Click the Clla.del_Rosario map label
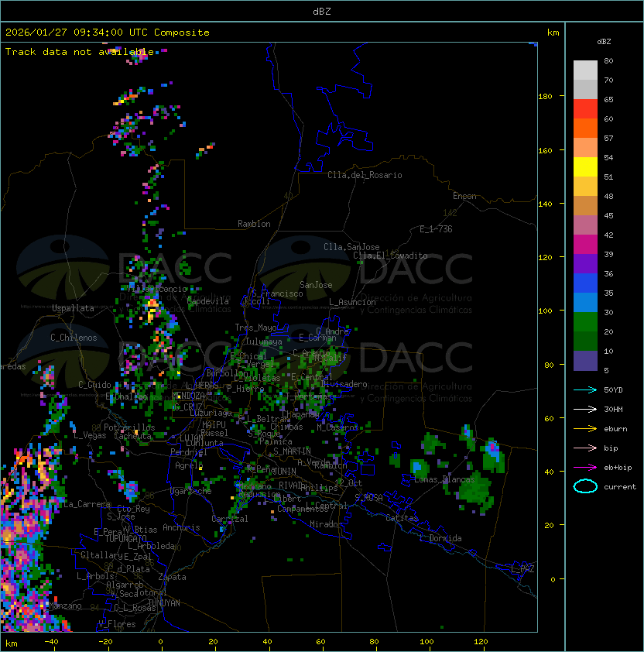The image size is (644, 652). click(x=365, y=175)
